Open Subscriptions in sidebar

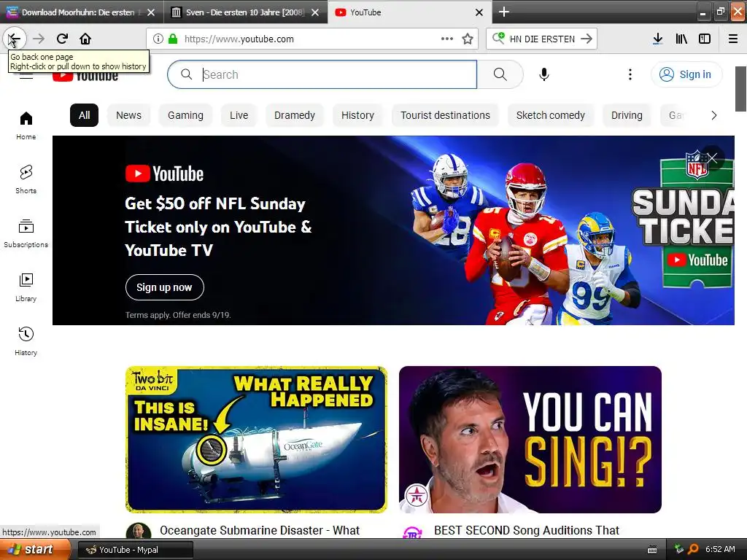(x=26, y=233)
